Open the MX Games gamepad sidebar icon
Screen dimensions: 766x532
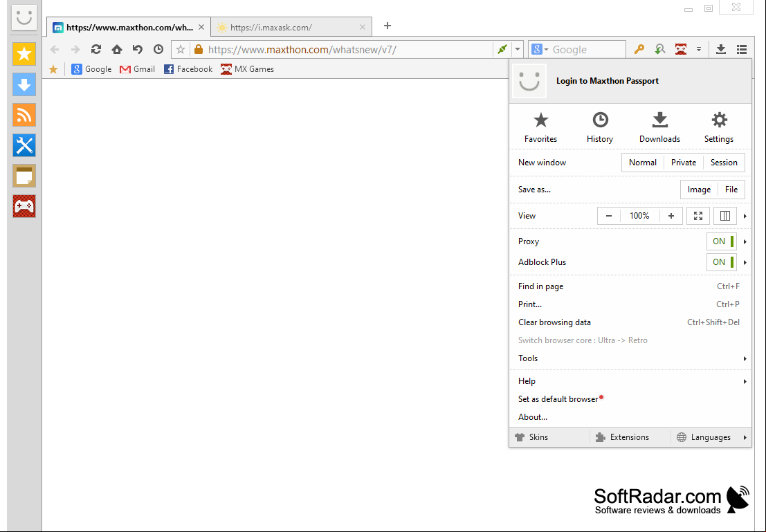pos(24,206)
